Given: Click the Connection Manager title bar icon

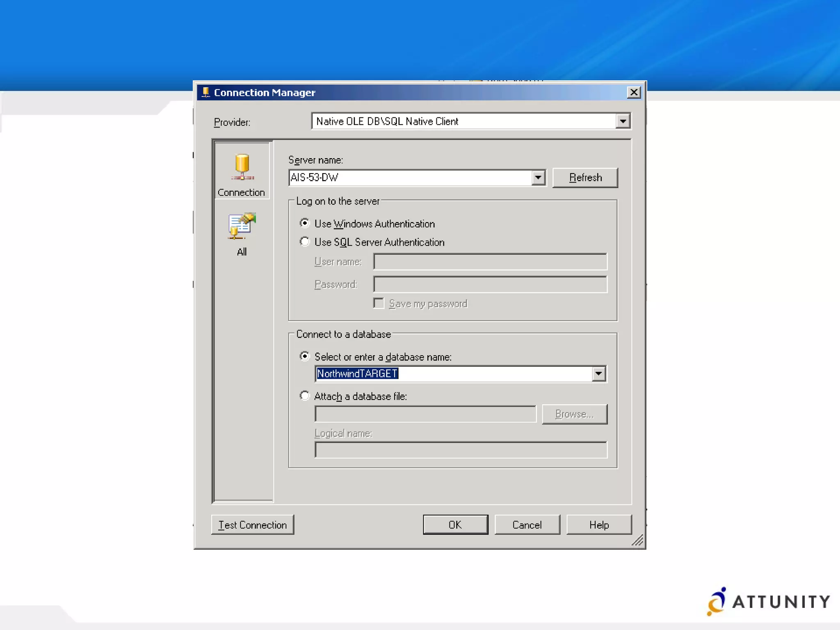Looking at the screenshot, I should click(206, 92).
